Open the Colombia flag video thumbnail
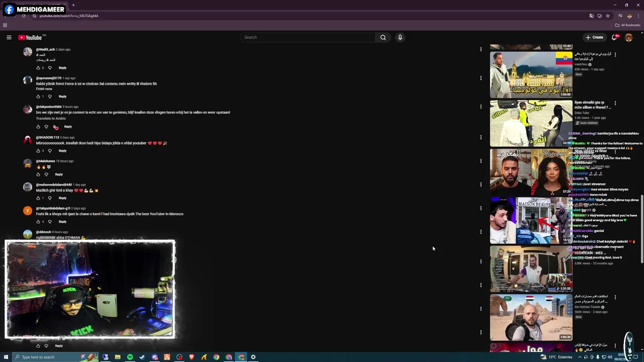The height and width of the screenshot is (362, 644). pyautogui.click(x=531, y=74)
